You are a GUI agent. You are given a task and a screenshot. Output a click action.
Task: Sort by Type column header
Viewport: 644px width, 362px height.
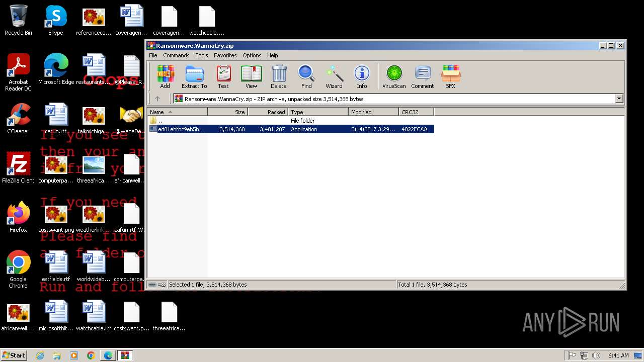click(x=318, y=112)
